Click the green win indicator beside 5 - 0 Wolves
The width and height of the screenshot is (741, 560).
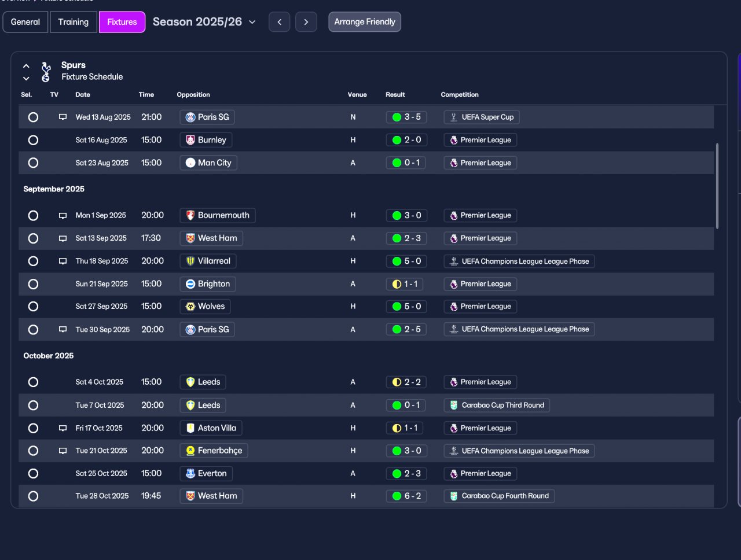[x=397, y=307]
